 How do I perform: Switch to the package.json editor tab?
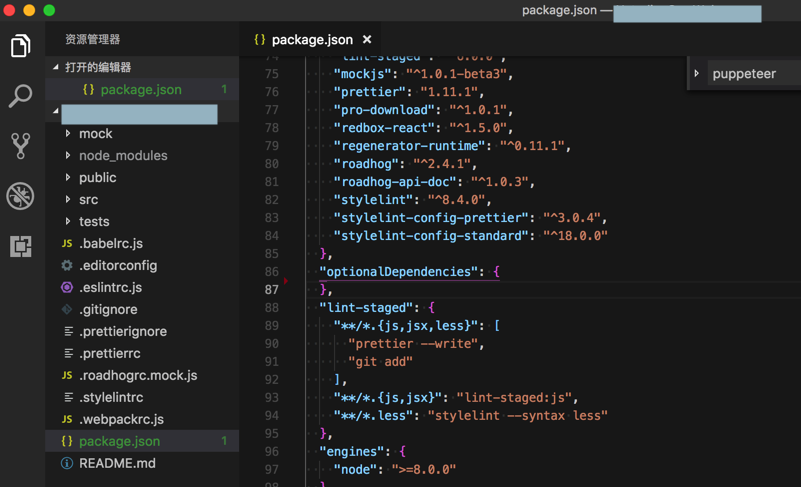click(311, 40)
